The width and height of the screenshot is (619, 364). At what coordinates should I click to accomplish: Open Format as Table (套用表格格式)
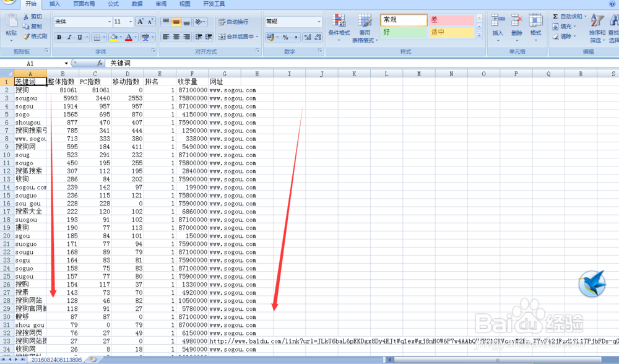pos(365,28)
